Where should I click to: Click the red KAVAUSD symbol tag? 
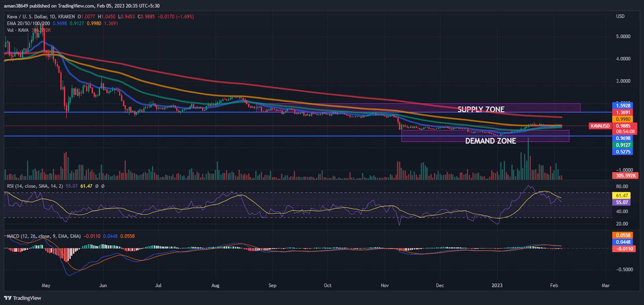pyautogui.click(x=600, y=126)
